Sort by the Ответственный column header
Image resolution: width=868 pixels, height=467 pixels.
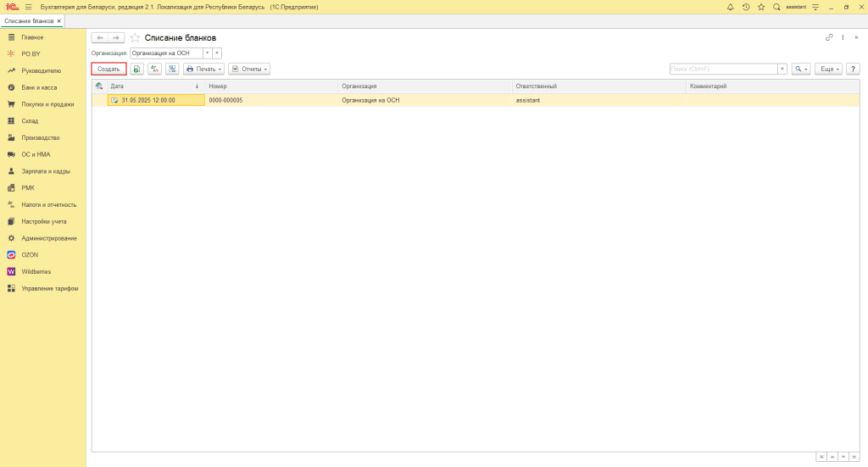point(599,86)
